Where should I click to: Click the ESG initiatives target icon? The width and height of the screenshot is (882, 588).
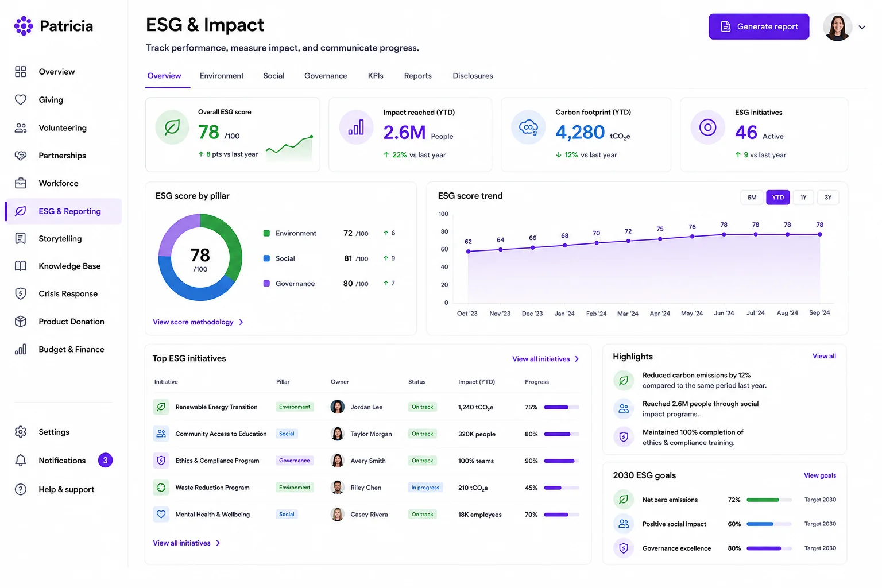point(708,127)
